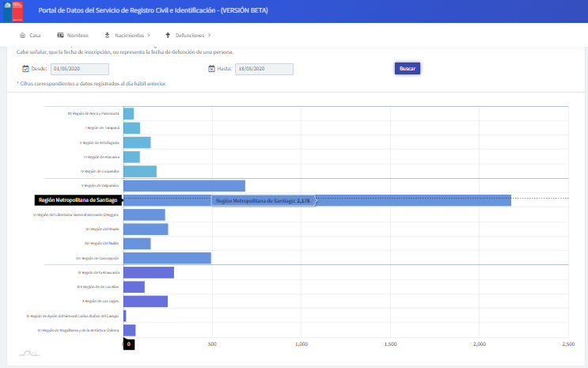Click the amCharts logo below the chart

point(28,353)
